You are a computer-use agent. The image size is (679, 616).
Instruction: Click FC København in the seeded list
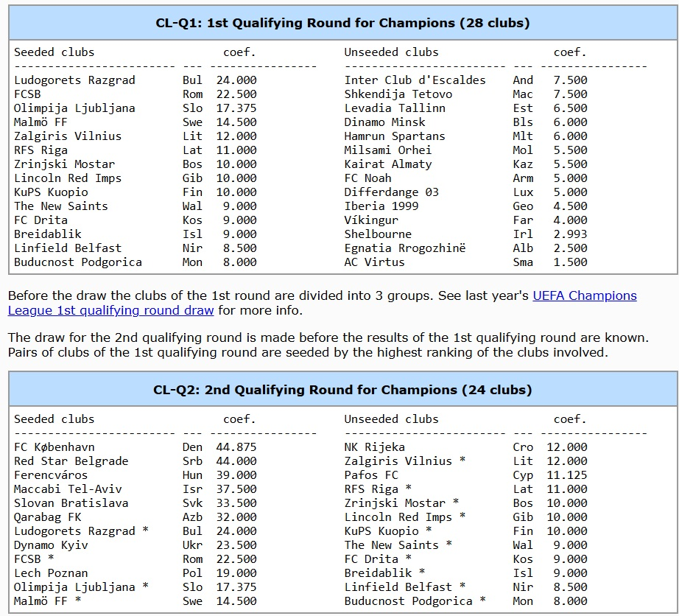click(54, 447)
